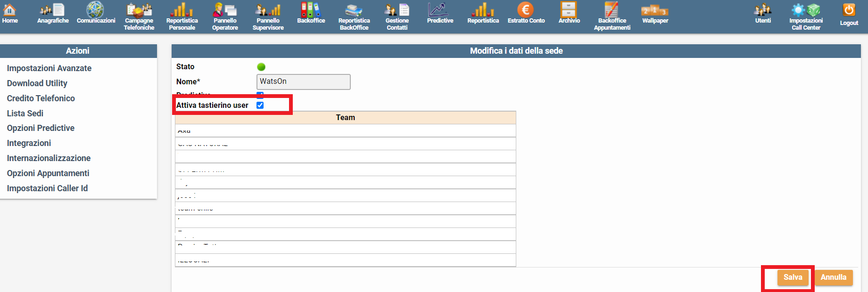Uncheck Attiva tastierino user checkbox
This screenshot has height=292, width=868.
[260, 105]
